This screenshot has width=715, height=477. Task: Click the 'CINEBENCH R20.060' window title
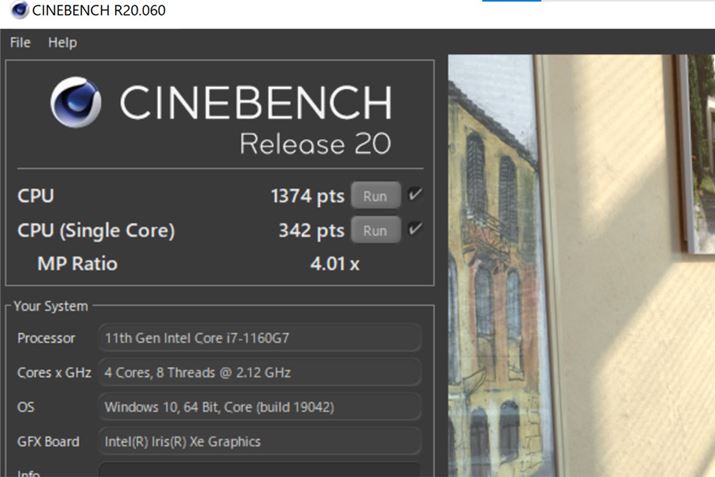(98, 10)
